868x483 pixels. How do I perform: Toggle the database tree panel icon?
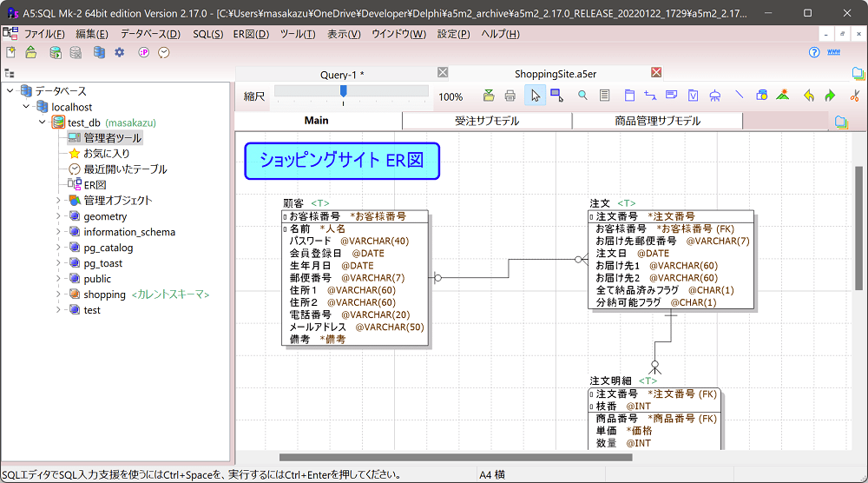click(x=10, y=73)
